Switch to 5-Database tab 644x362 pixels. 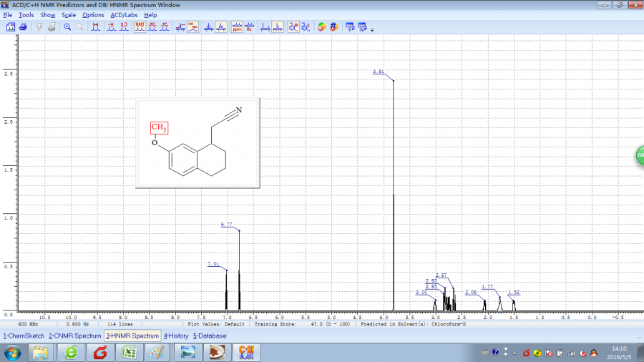(210, 336)
